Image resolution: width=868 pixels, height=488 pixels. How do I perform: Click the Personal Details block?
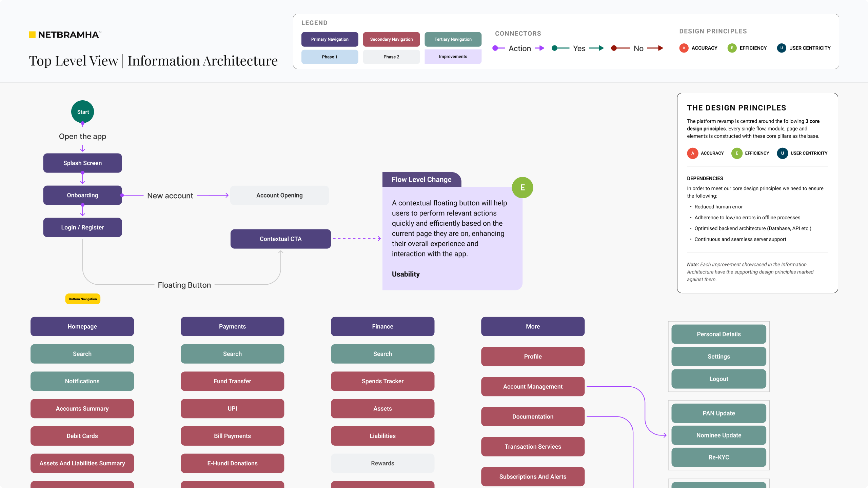(718, 334)
